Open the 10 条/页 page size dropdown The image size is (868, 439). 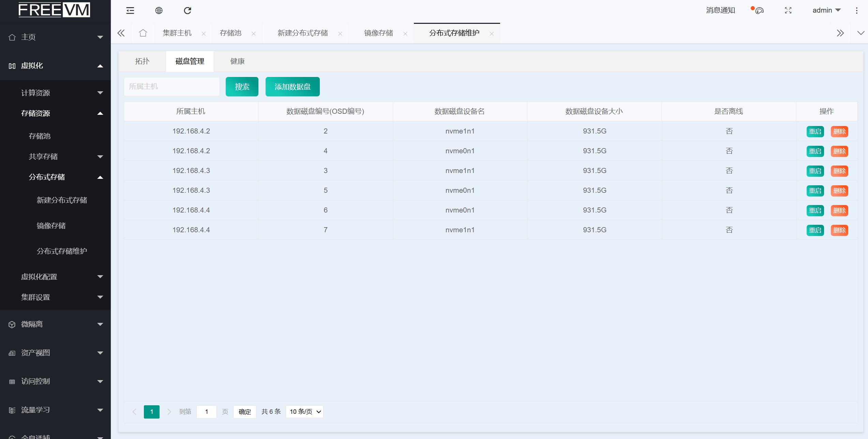[x=304, y=411]
